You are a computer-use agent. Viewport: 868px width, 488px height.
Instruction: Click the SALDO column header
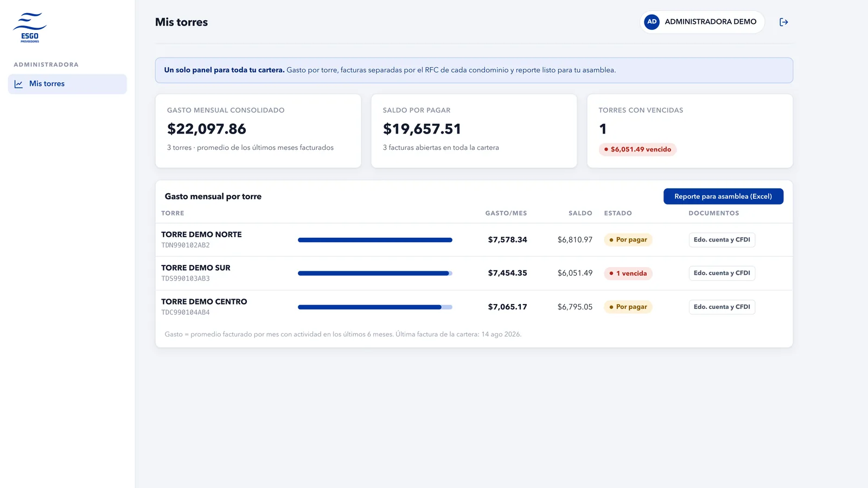pos(580,213)
